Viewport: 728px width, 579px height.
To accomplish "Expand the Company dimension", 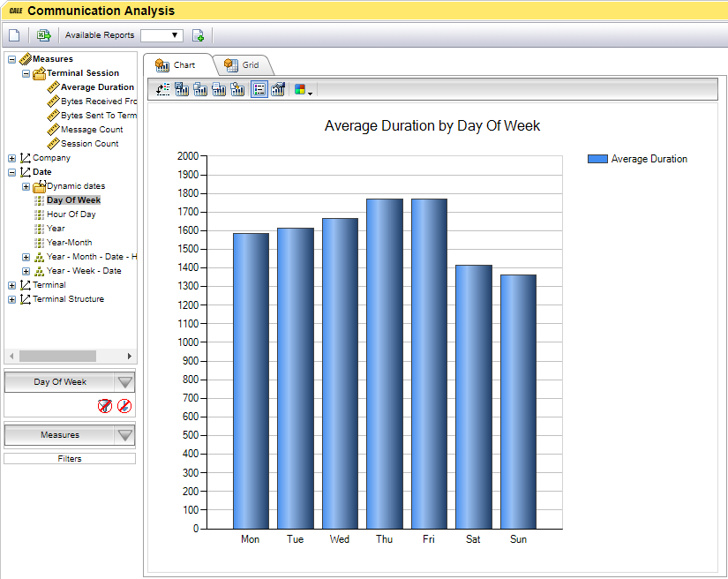I will pyautogui.click(x=12, y=158).
